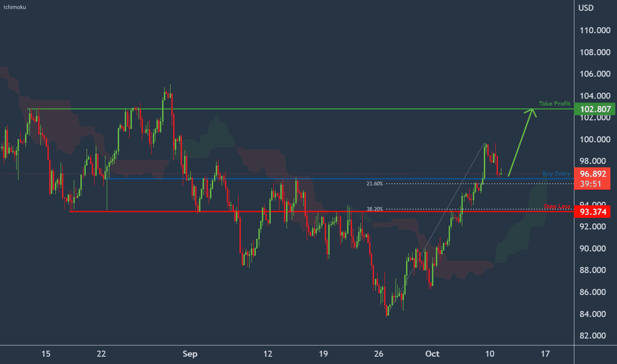Click the Ichimoku indicator label

pyautogui.click(x=15, y=7)
